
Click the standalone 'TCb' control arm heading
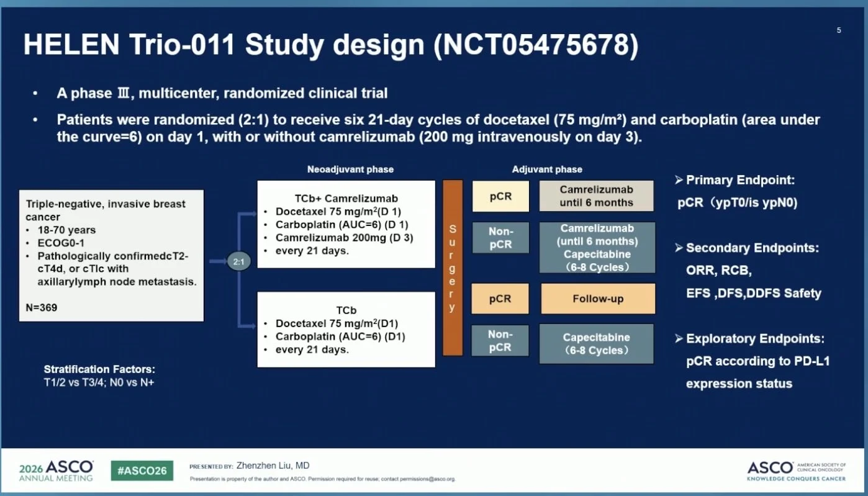tap(346, 310)
